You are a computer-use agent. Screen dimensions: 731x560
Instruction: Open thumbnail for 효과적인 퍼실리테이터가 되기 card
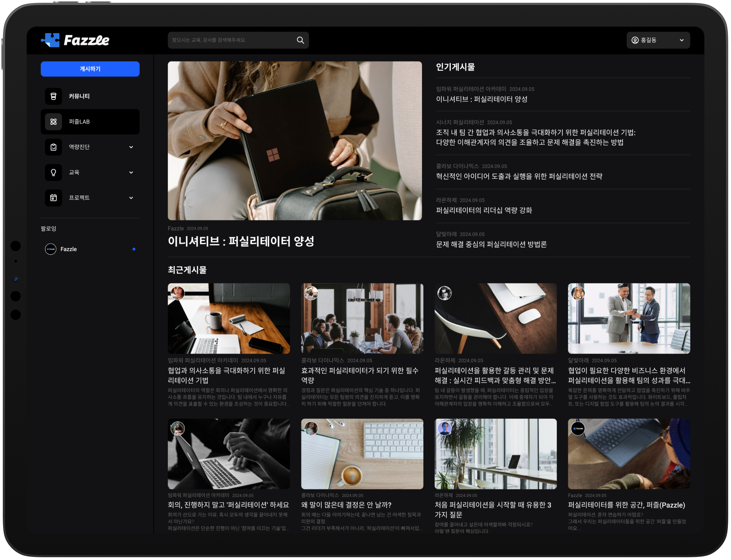pyautogui.click(x=362, y=319)
